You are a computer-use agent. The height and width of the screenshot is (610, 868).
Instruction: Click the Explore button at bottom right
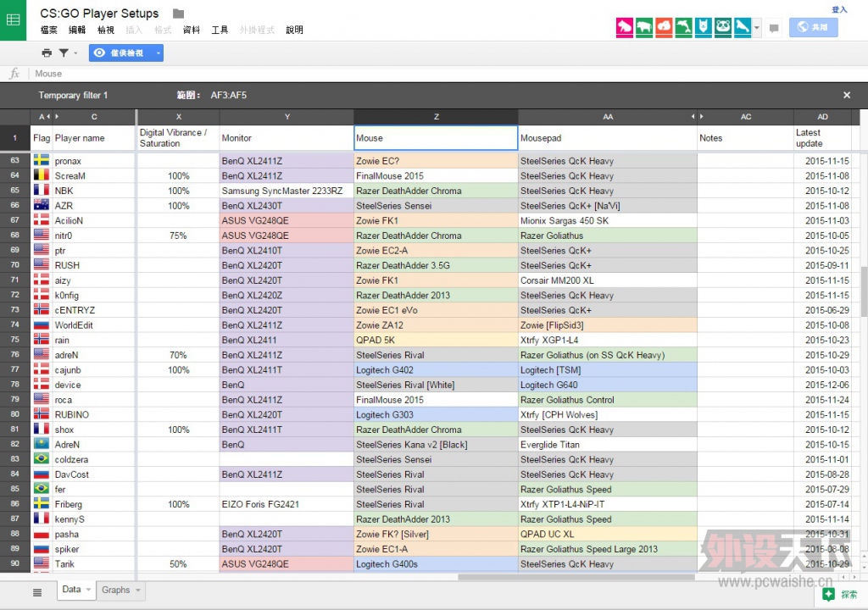tap(840, 594)
